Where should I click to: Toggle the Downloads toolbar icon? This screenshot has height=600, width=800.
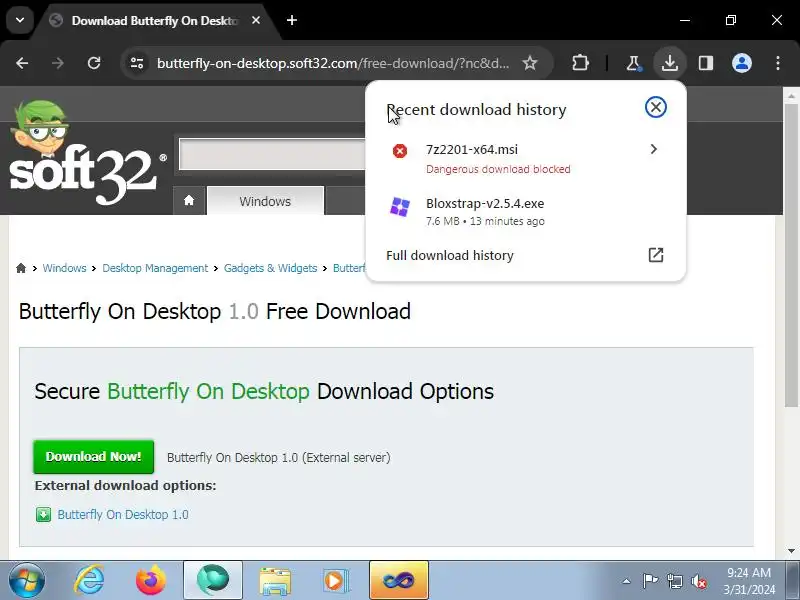[x=669, y=63]
